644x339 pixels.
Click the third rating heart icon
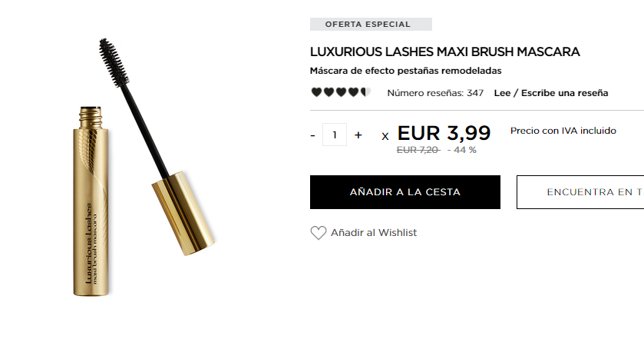(341, 92)
